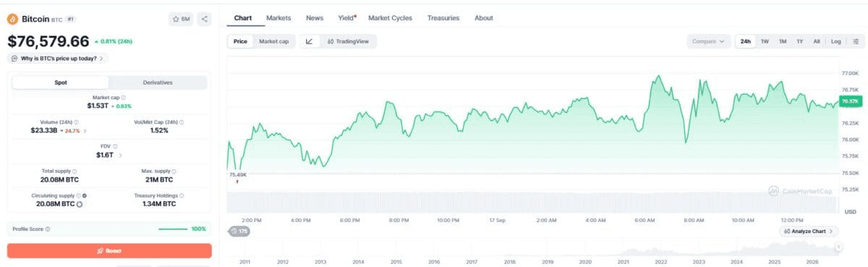868x267 pixels.
Task: Open the share icon next to watchlist
Action: point(204,19)
